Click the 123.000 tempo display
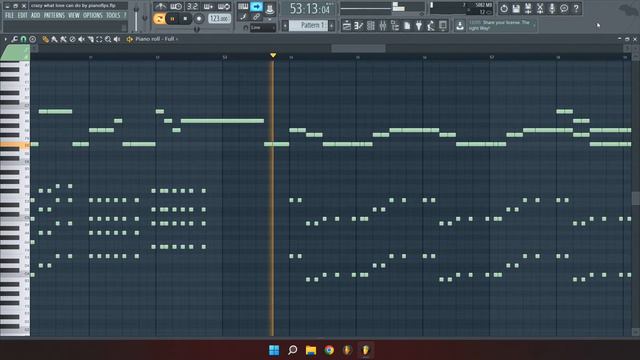Image resolution: width=640 pixels, height=360 pixels. (220, 19)
